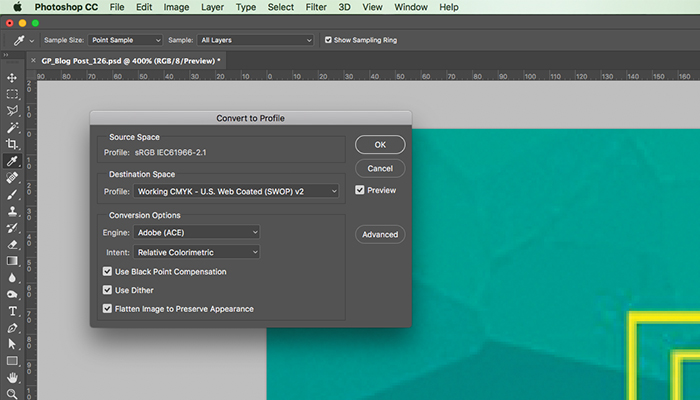The height and width of the screenshot is (400, 700).
Task: Toggle the Preview checkbox in dialog
Action: [x=360, y=190]
